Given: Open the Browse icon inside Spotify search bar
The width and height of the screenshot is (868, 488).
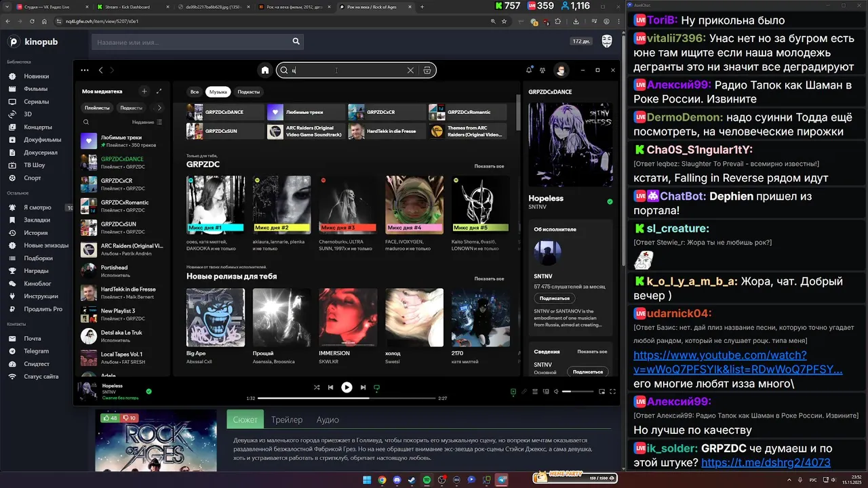Looking at the screenshot, I should point(427,70).
